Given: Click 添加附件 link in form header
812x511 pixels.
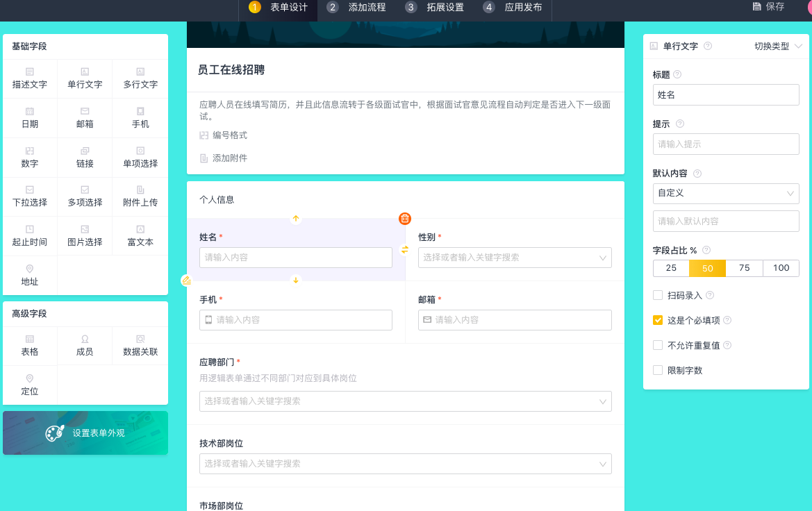Looking at the screenshot, I should click(x=224, y=158).
